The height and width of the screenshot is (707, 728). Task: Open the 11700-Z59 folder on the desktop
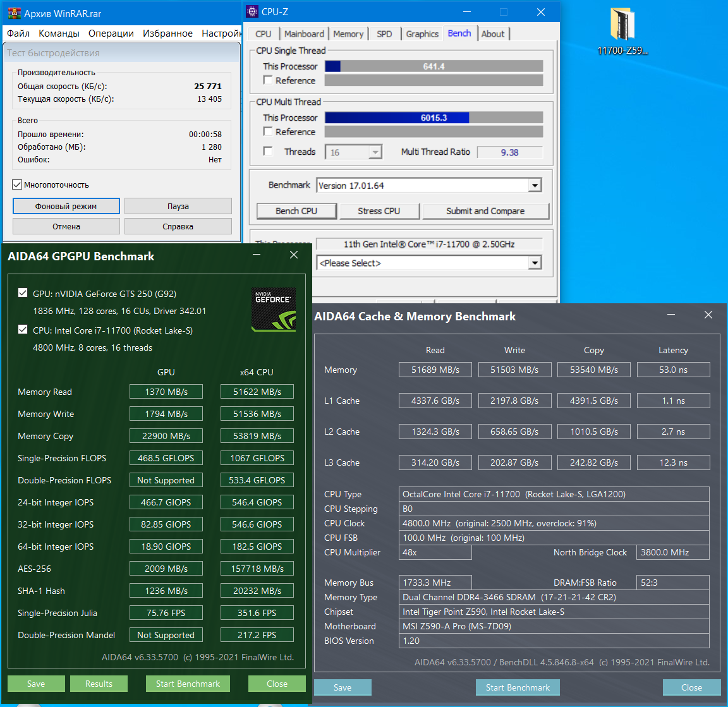click(622, 31)
